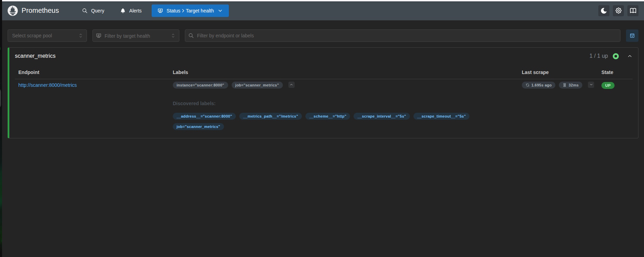Collapse the discovered labels chevron
The image size is (644, 257).
pyautogui.click(x=292, y=85)
